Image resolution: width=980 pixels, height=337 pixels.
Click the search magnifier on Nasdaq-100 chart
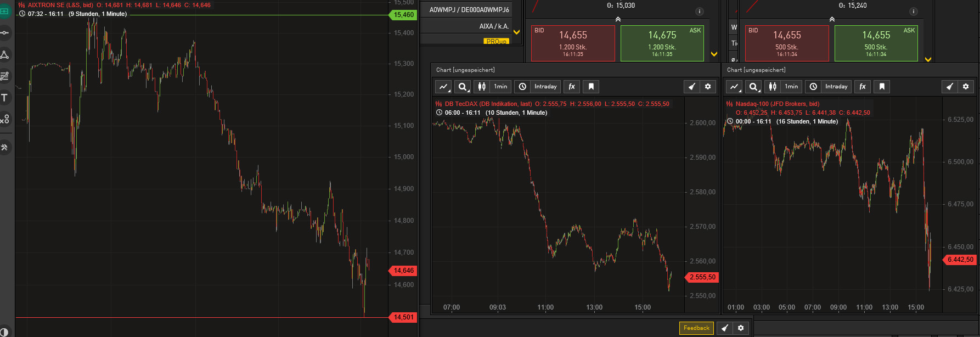[754, 87]
